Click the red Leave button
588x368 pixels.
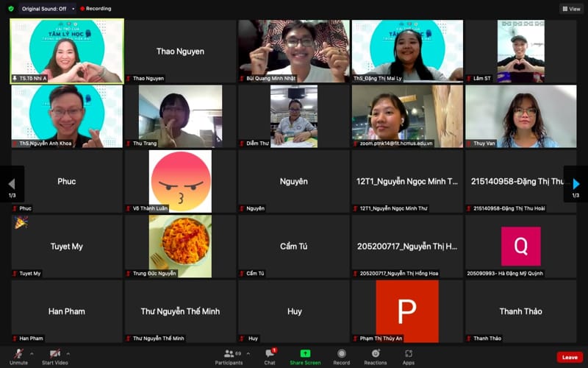pos(570,357)
